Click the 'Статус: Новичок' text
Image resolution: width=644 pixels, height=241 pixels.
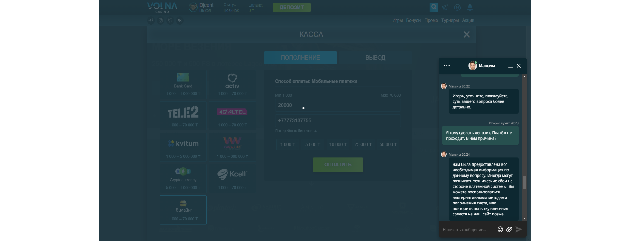point(231,7)
